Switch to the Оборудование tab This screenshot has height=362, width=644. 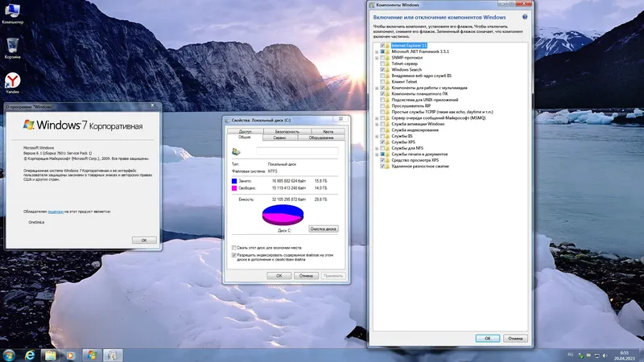tap(321, 138)
